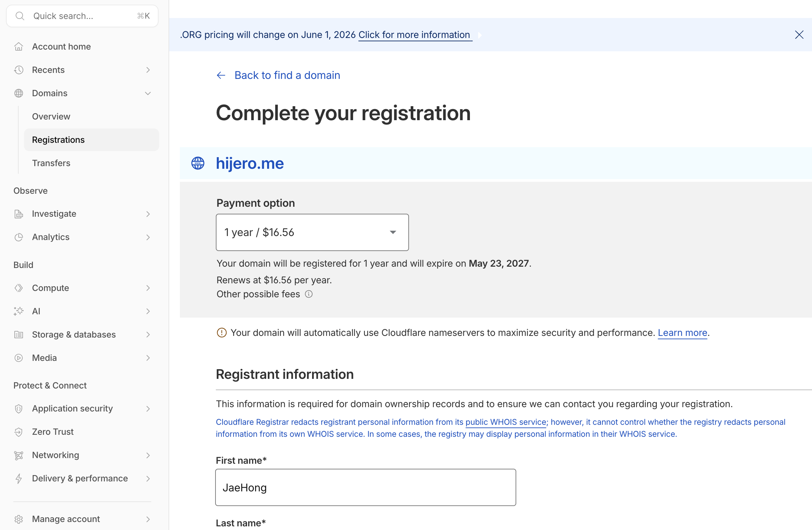Expand the Analytics chevron
Image resolution: width=812 pixels, height=530 pixels.
click(x=148, y=237)
